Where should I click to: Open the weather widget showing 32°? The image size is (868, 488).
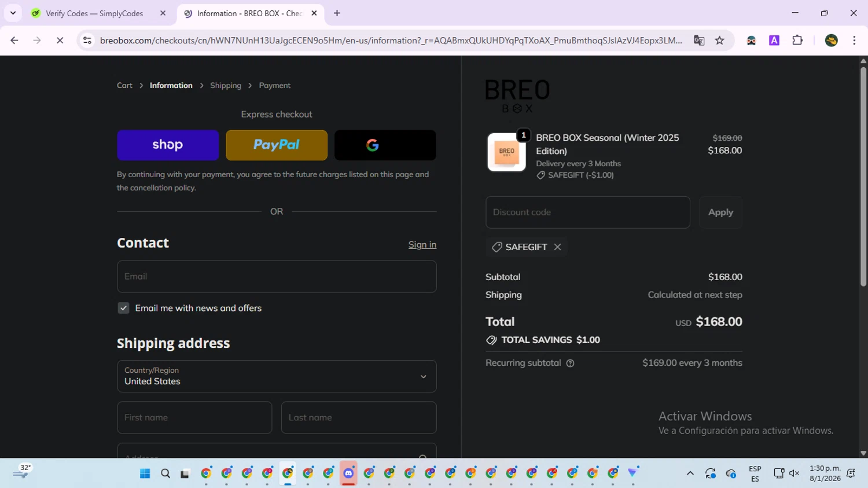[22, 472]
